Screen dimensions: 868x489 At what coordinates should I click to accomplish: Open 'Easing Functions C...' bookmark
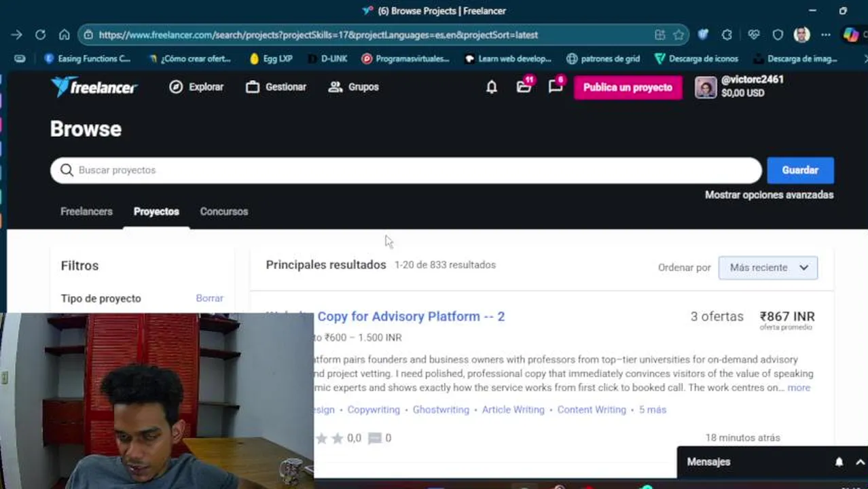pos(87,58)
